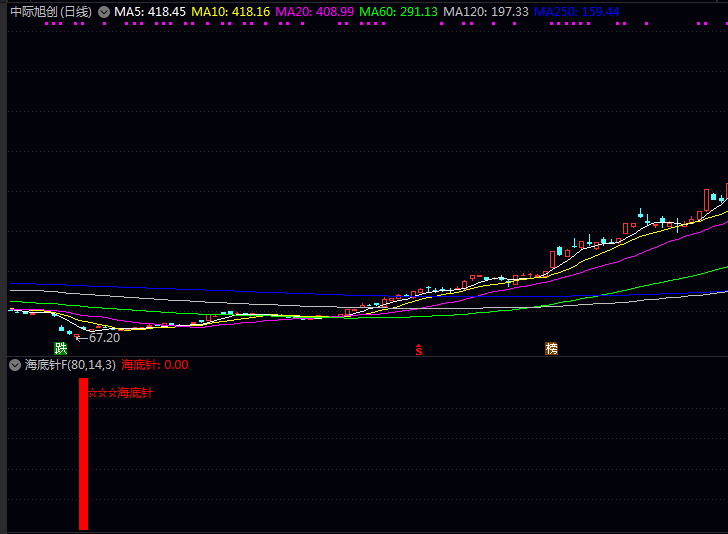
Task: Open the dropdown next to 中际旭创(日线)
Action: pos(104,12)
